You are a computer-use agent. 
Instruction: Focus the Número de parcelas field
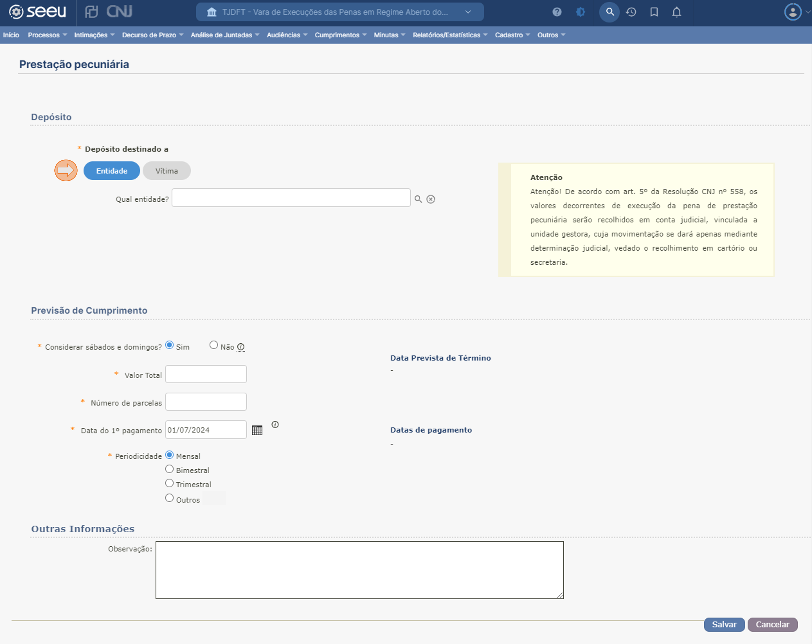click(206, 401)
